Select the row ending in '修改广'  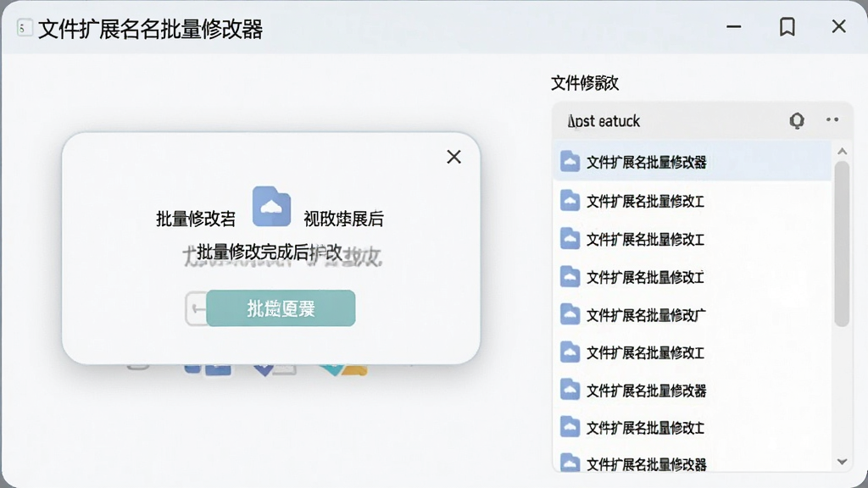(692, 315)
